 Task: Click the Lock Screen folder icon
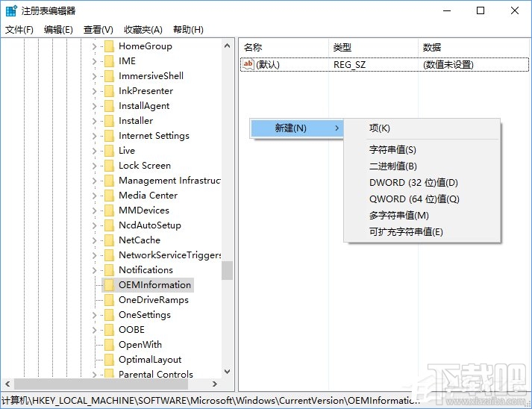pyautogui.click(x=109, y=166)
